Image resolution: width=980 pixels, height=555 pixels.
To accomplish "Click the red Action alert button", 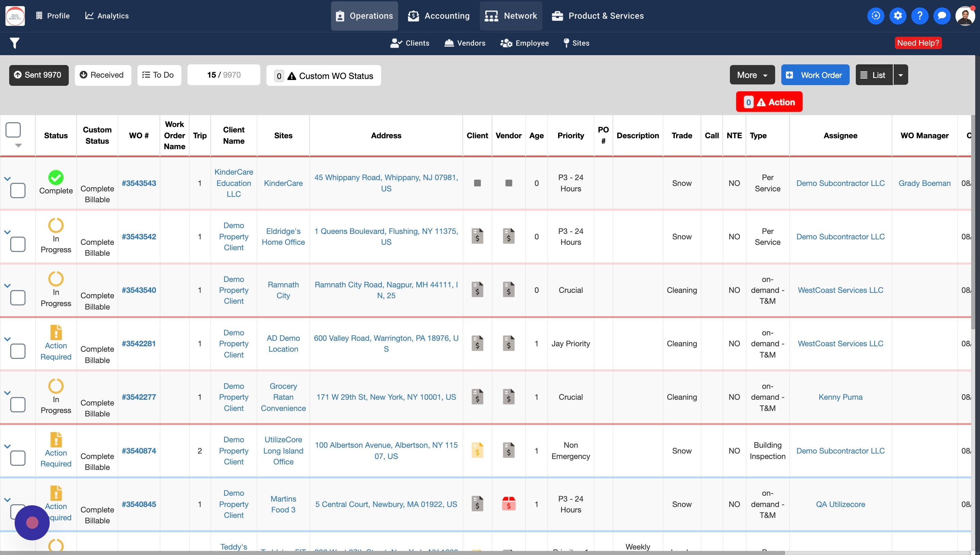I will pos(769,102).
